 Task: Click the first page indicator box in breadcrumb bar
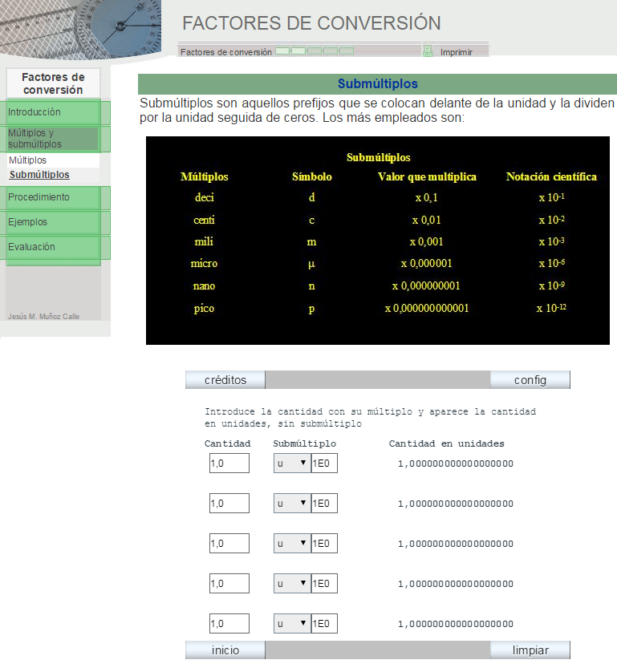coord(282,51)
